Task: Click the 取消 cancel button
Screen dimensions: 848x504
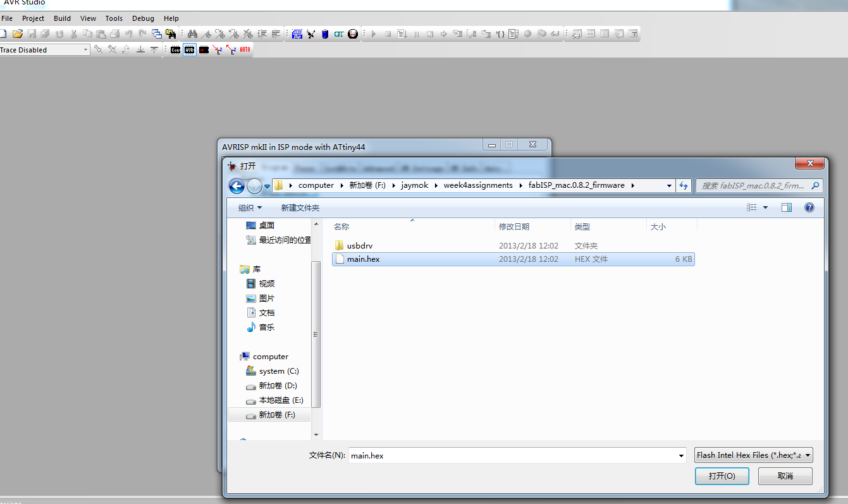Action: (785, 476)
